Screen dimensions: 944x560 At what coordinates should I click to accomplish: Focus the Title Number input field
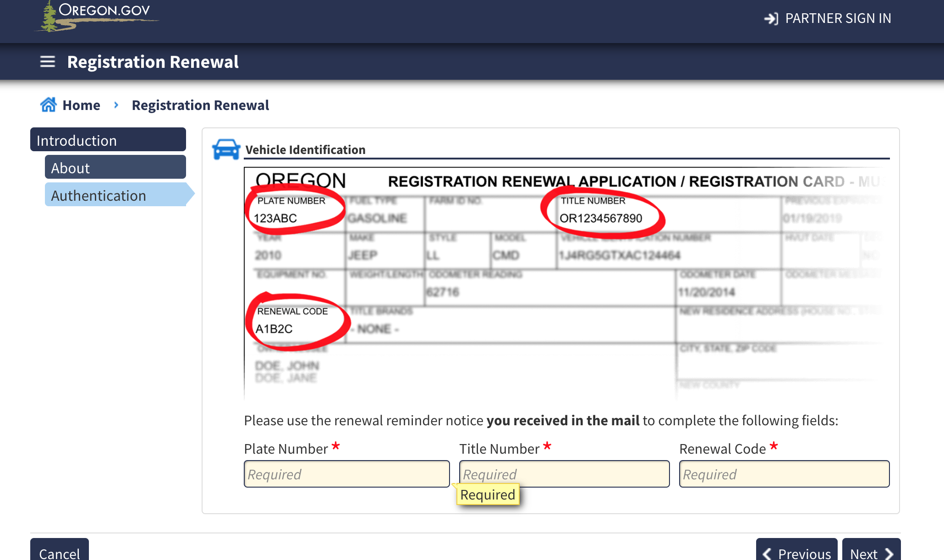tap(591, 472)
